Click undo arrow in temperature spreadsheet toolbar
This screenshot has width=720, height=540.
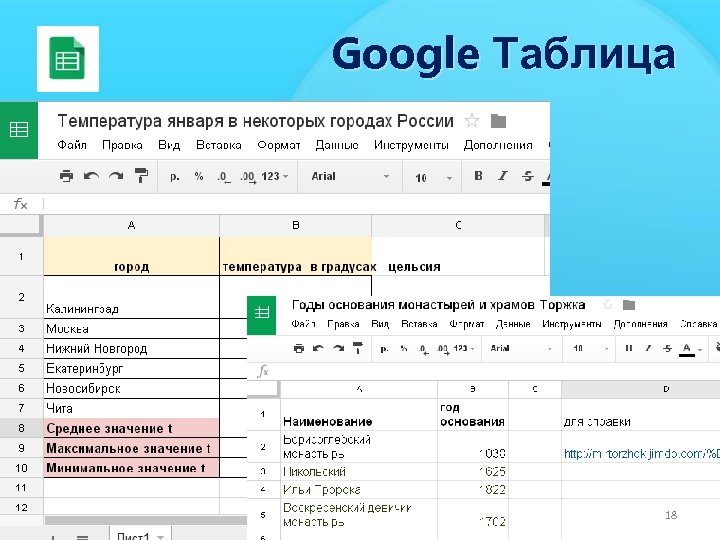pyautogui.click(x=91, y=176)
